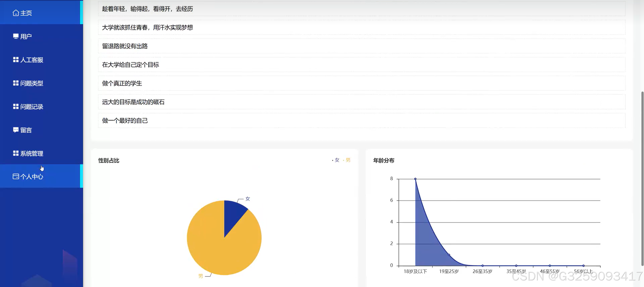The width and height of the screenshot is (644, 287).
Task: Click the 年龄分布 chart title
Action: click(x=384, y=160)
